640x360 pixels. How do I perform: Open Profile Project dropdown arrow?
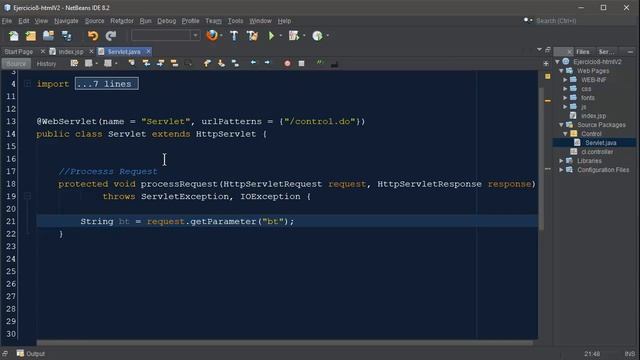pyautogui.click(x=328, y=36)
